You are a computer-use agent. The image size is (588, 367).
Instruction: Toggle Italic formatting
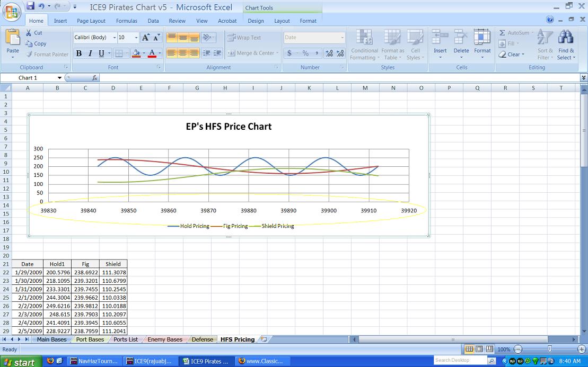90,53
